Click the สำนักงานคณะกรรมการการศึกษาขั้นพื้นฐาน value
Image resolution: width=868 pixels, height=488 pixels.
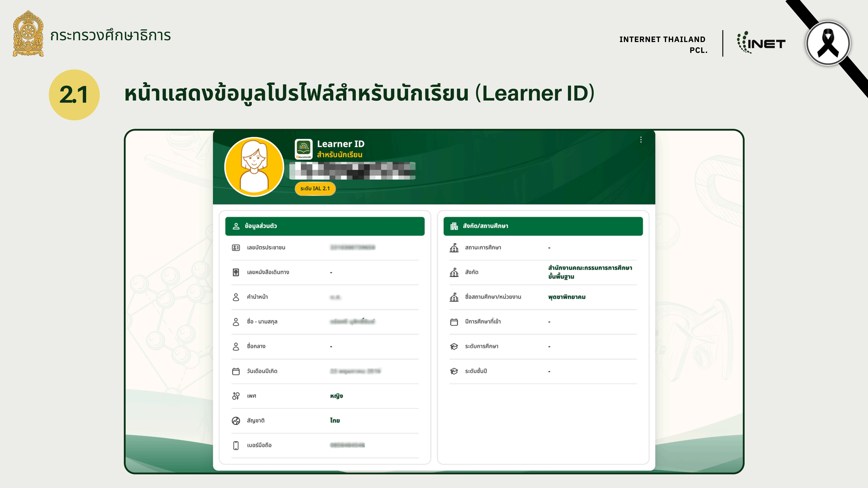coord(590,272)
